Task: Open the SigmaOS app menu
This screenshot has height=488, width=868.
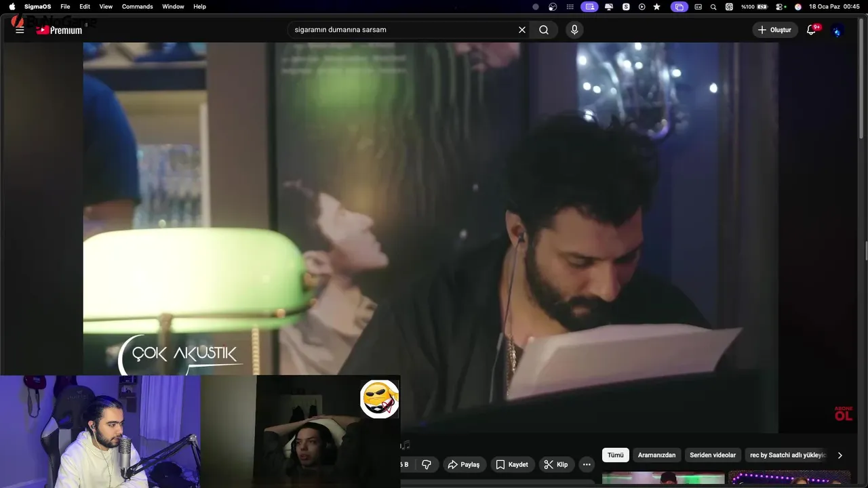Action: coord(37,7)
